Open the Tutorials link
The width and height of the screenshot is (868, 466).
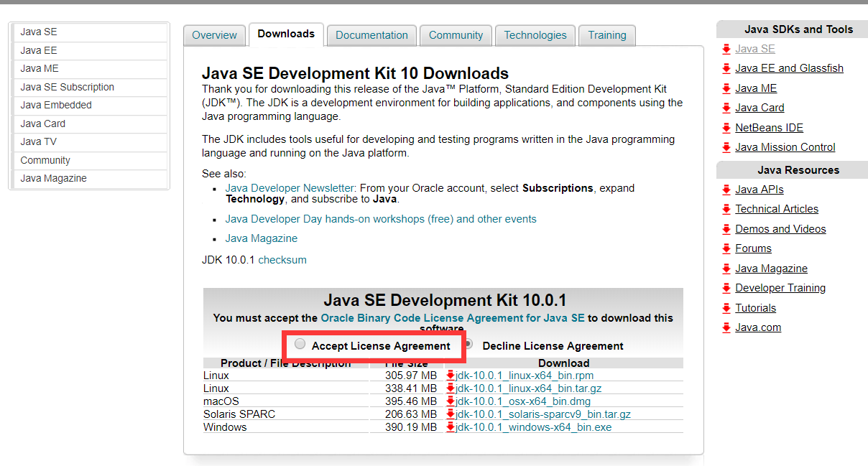point(756,309)
